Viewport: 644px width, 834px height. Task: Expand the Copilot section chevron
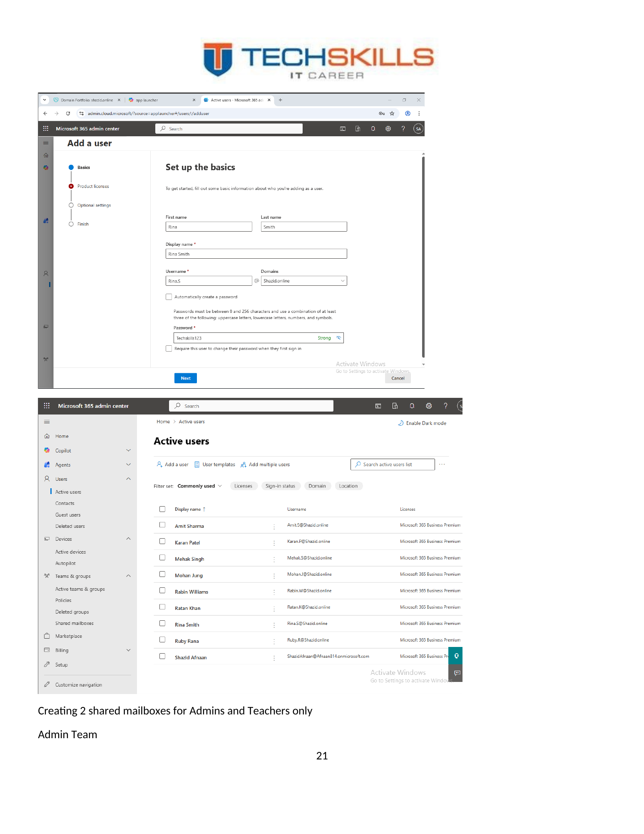pyautogui.click(x=129, y=450)
